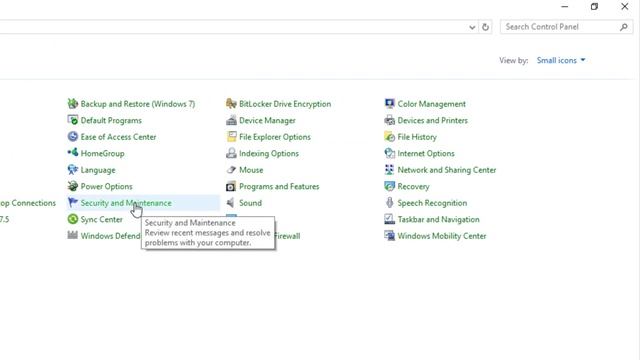
Task: Click the File Explorer Options icon
Action: click(231, 137)
